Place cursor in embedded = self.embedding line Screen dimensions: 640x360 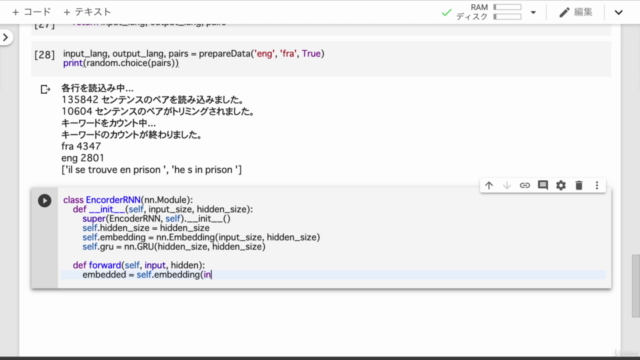[x=147, y=275]
